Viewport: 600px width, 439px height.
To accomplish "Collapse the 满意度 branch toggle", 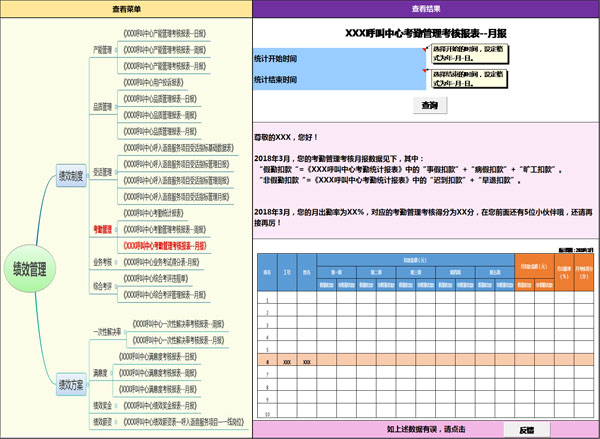I will pos(111,373).
